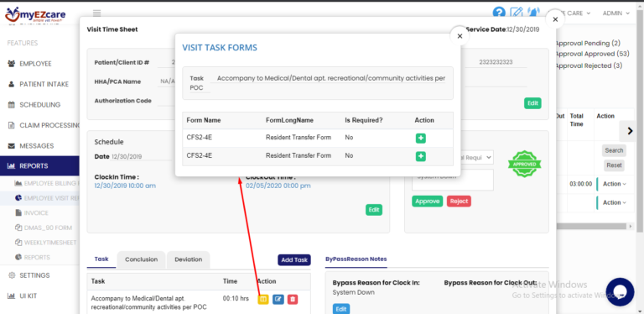The width and height of the screenshot is (644, 314).
Task: Switch to the Task tab
Action: (x=101, y=259)
